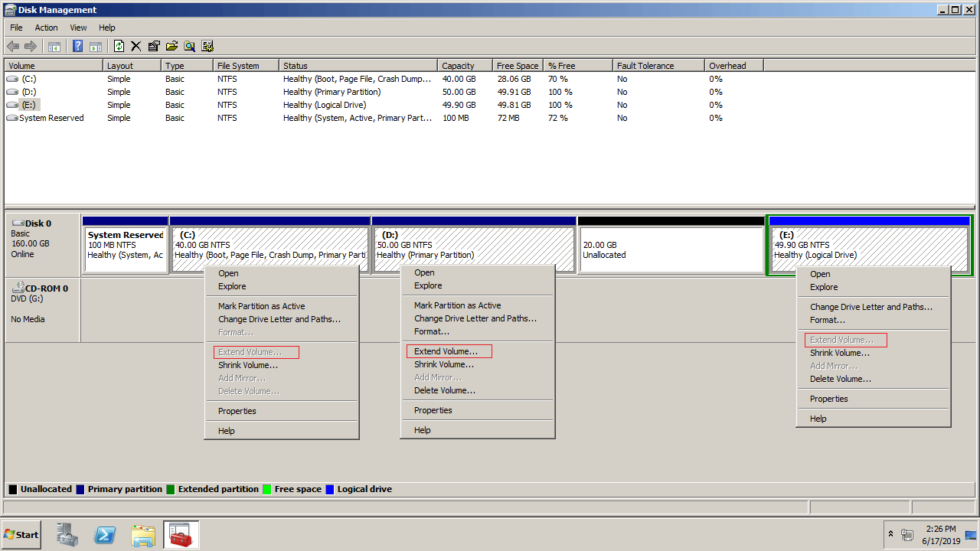This screenshot has width=980, height=551.
Task: Launch Server Manager from the taskbar
Action: pos(67,535)
